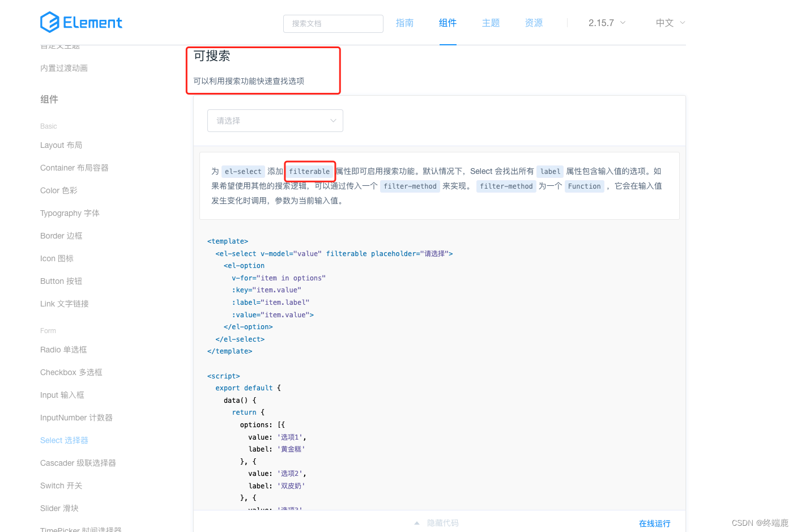The height and width of the screenshot is (532, 797).
Task: Click 隐藏代码 to collapse the code
Action: (437, 523)
